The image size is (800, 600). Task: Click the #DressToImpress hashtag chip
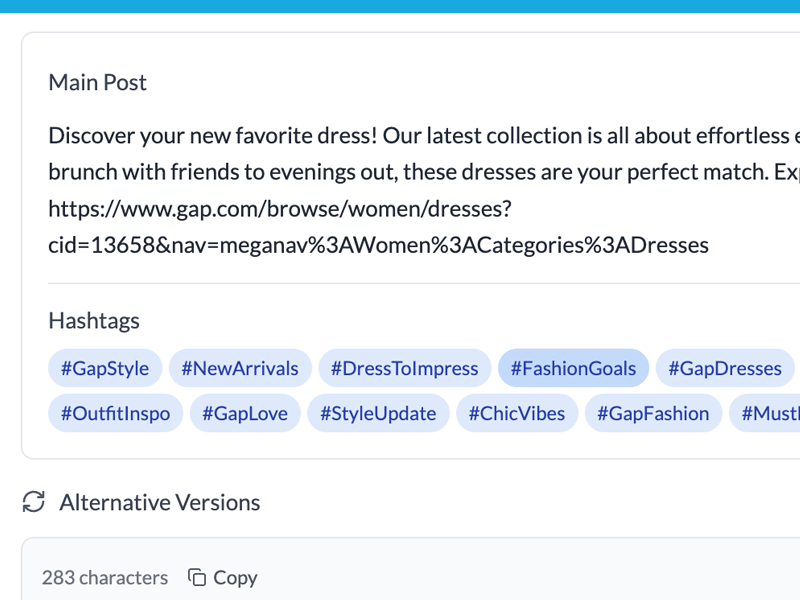coord(405,368)
